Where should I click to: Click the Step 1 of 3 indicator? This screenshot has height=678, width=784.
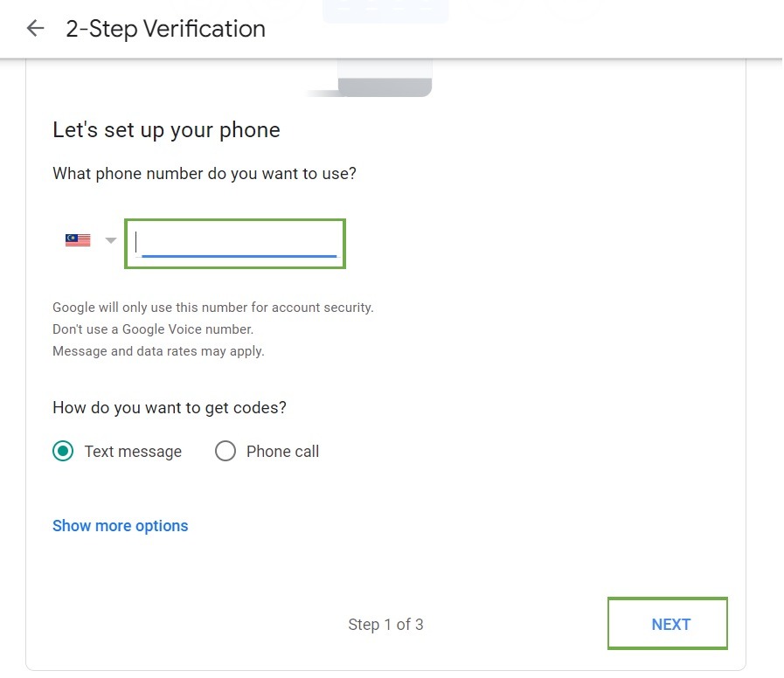[x=385, y=625]
